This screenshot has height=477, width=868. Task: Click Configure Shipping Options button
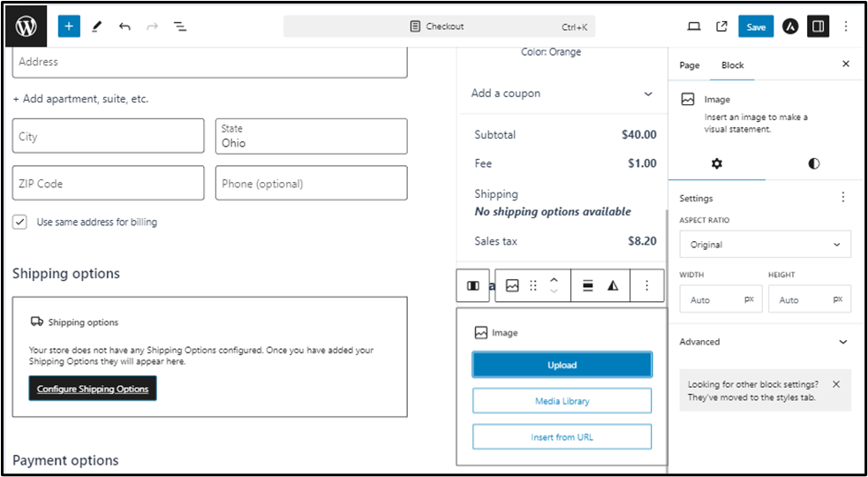(x=93, y=389)
